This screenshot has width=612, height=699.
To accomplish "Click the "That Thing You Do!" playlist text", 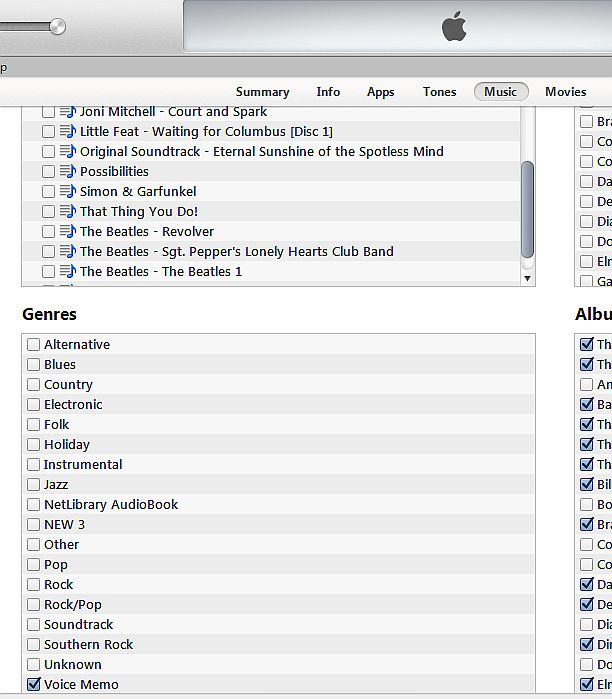I will coord(139,212).
